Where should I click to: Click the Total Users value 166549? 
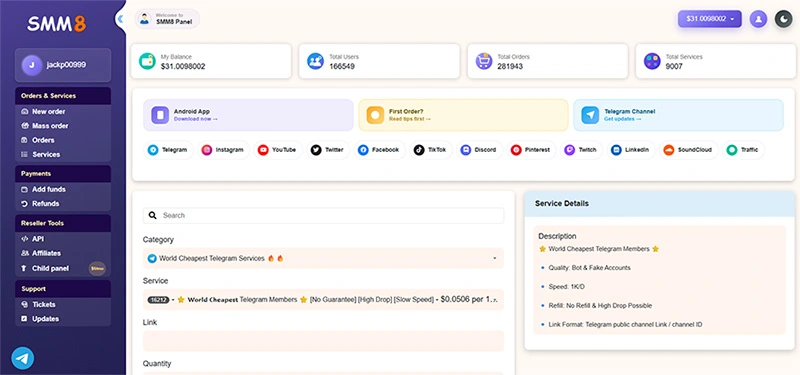click(x=342, y=66)
